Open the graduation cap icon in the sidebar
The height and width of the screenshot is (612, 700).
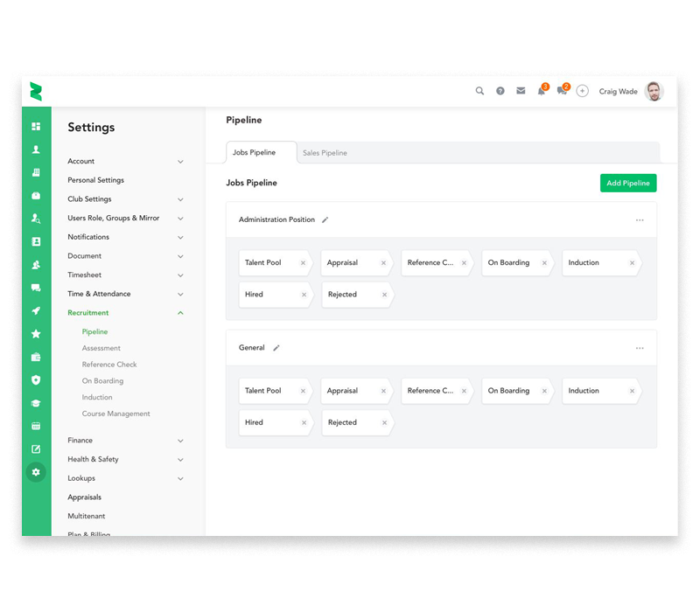[36, 401]
